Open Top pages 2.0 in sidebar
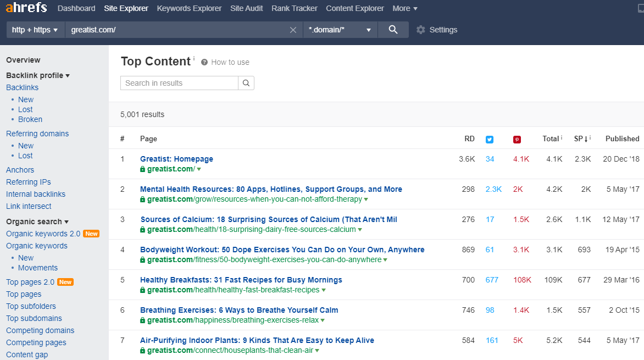Screen dimensions: 644x360 tap(30, 282)
